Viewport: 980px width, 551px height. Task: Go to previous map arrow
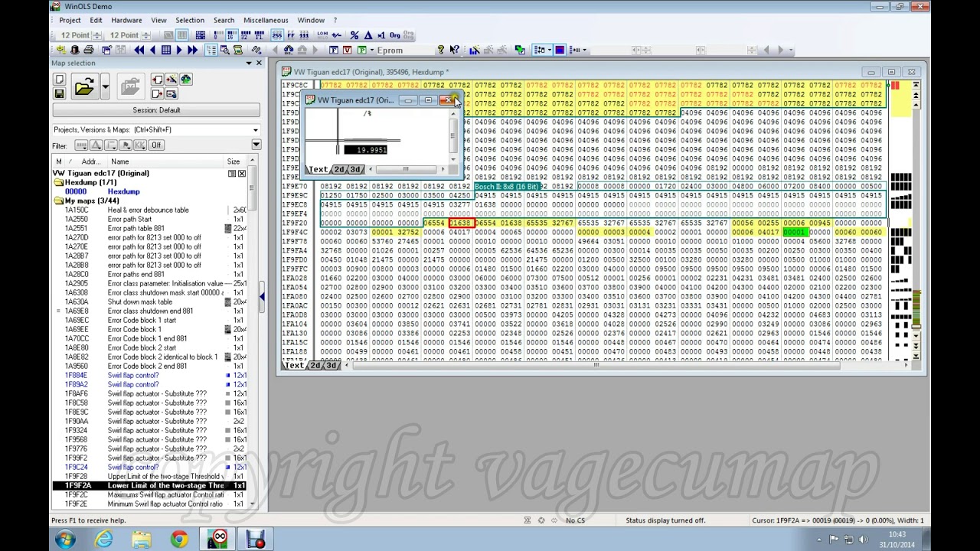point(152,50)
